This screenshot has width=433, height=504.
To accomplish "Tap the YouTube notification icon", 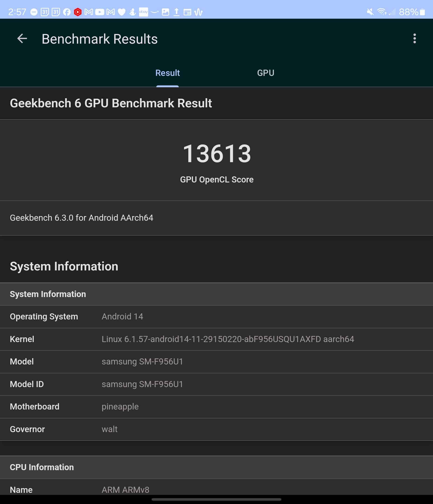I will click(x=99, y=12).
